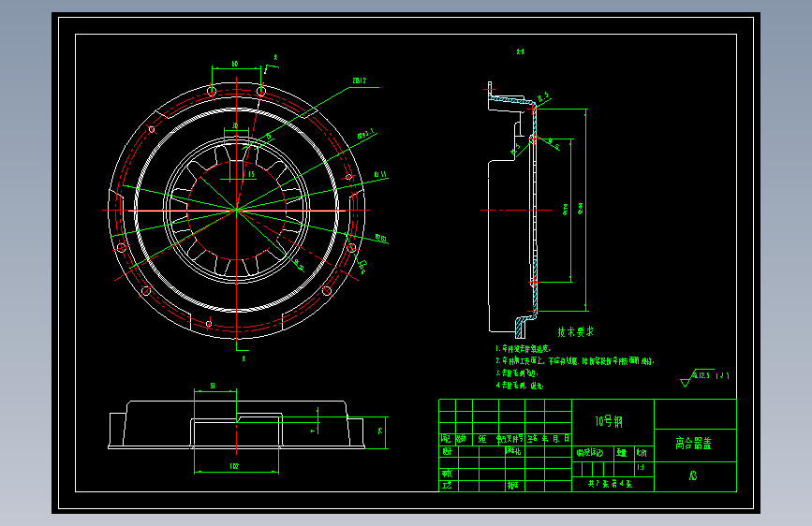Select the 重量 header cell
This screenshot has height=526, width=812.
point(622,453)
